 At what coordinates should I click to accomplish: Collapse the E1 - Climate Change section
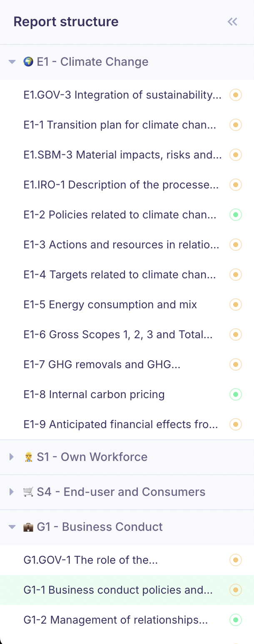[x=12, y=62]
